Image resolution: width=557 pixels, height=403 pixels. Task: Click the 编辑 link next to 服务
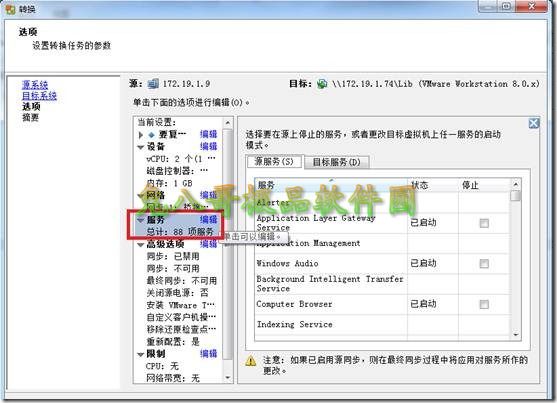[209, 220]
